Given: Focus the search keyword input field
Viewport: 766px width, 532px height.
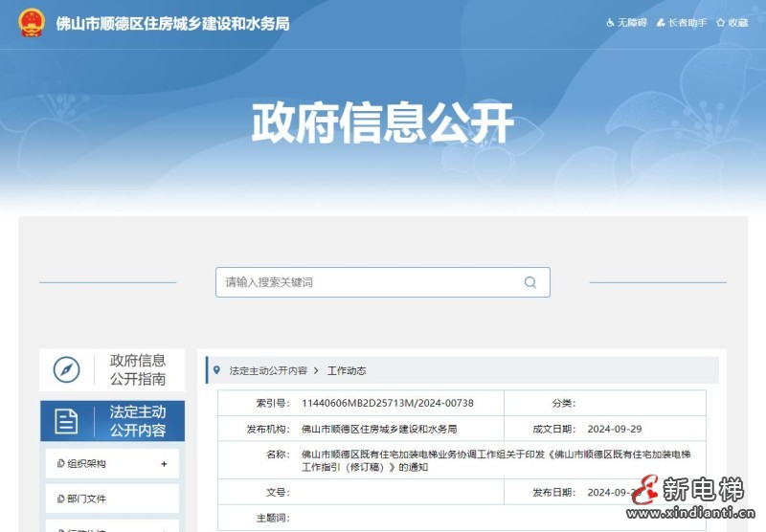Looking at the screenshot, I should click(369, 282).
